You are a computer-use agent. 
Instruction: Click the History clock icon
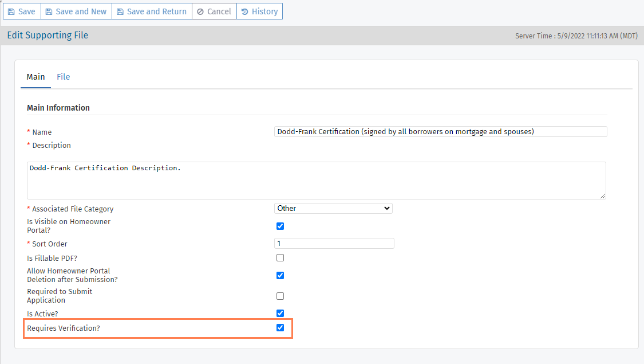[246, 11]
